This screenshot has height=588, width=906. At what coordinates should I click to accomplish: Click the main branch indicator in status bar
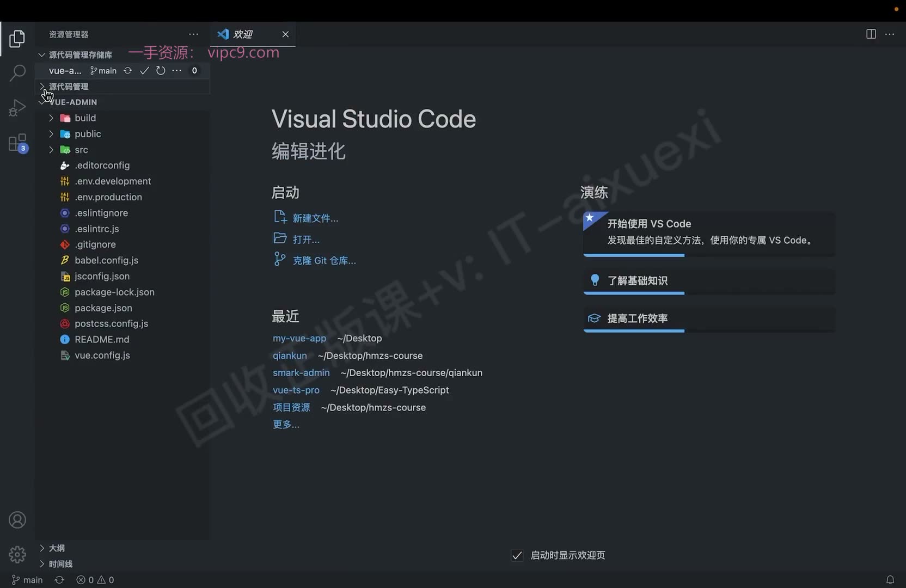click(27, 580)
